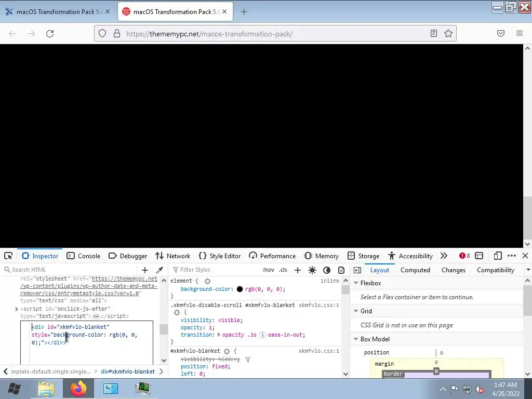Image resolution: width=532 pixels, height=399 pixels.
Task: Expand the opacity transition value arrow
Action: (219, 335)
